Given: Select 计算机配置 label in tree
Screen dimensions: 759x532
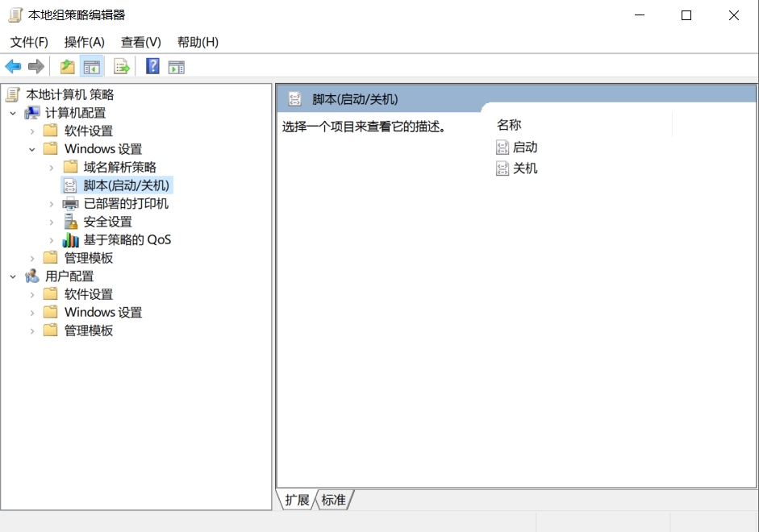Looking at the screenshot, I should [x=76, y=113].
